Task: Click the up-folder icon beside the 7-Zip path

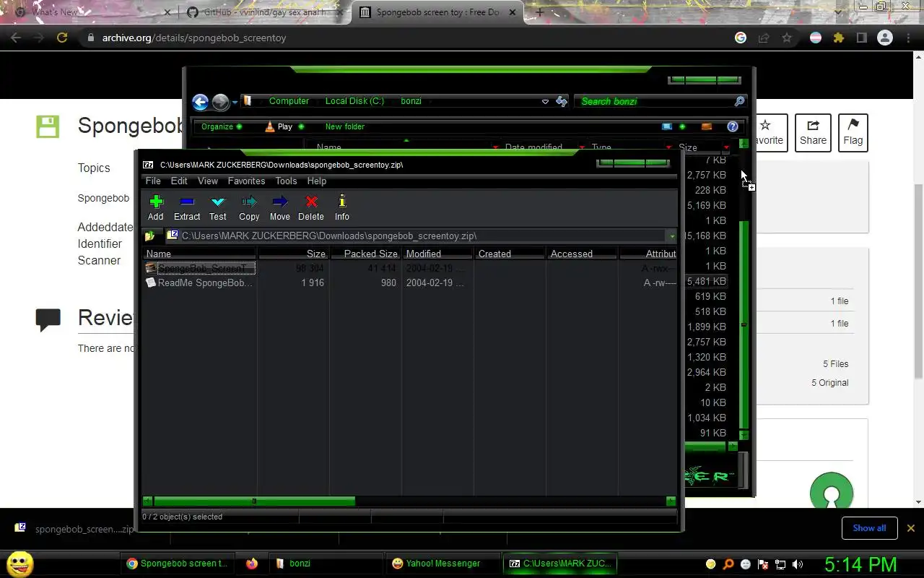Action: (150, 236)
